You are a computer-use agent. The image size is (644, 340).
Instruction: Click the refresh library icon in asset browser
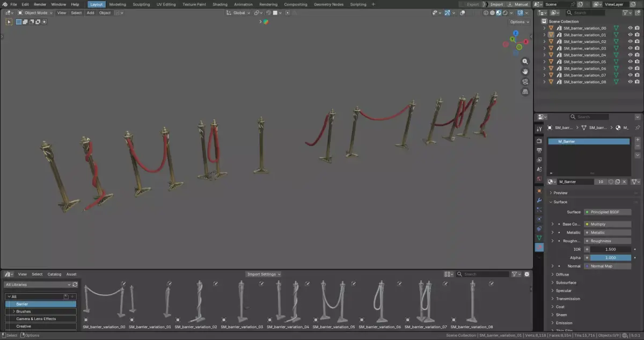[75, 285]
